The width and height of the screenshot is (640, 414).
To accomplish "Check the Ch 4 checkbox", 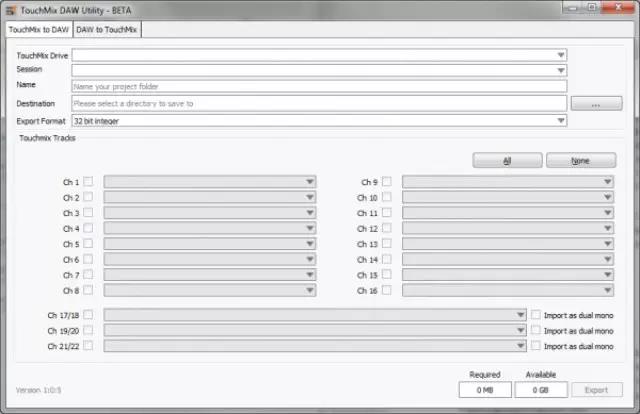I will [88, 228].
